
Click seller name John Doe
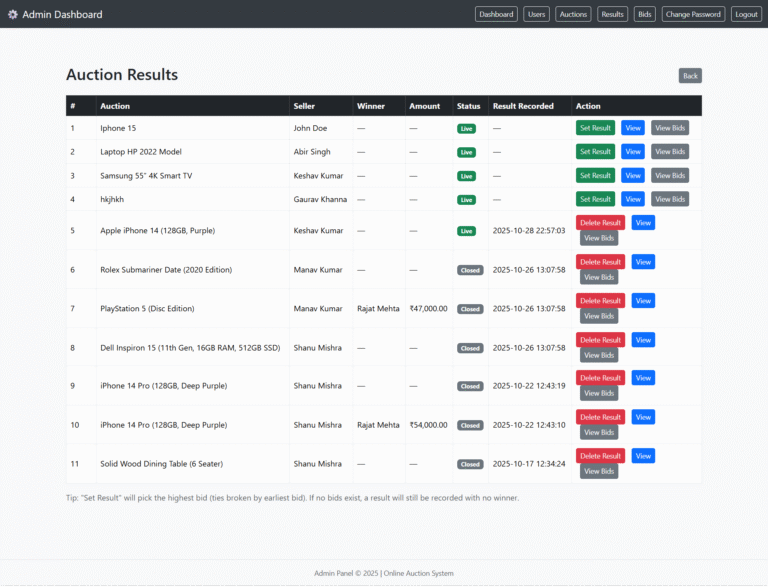(310, 128)
